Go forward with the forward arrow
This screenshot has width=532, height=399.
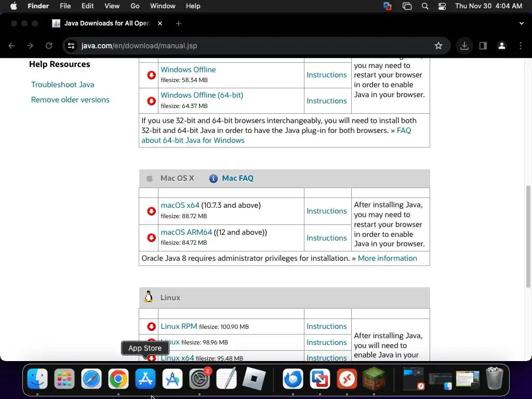click(x=30, y=46)
